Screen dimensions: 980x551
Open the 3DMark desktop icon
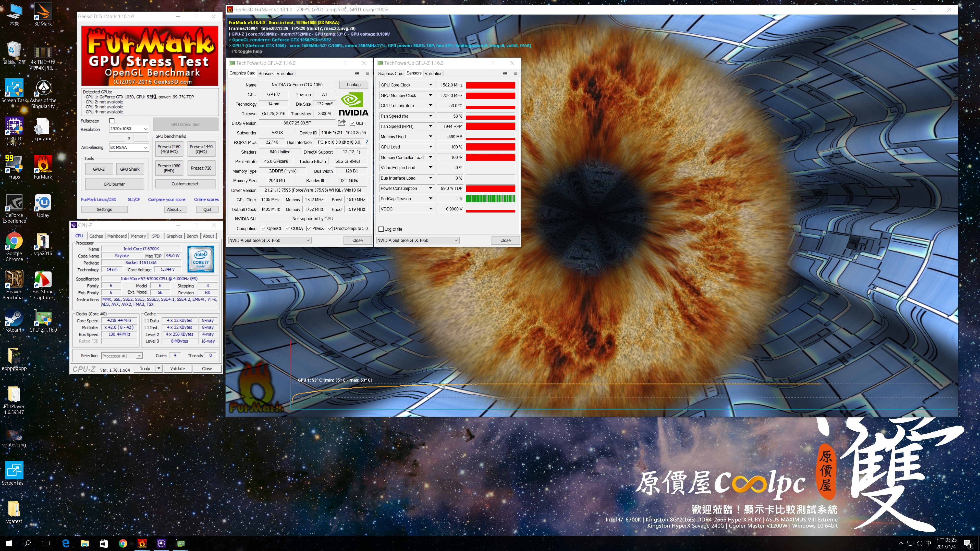[43, 15]
